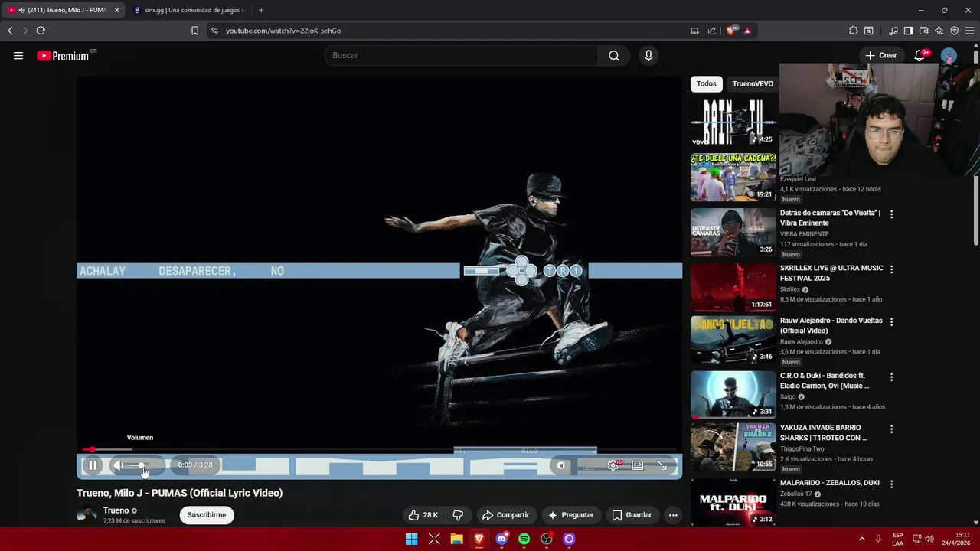Save video with the Guardar button
980x551 pixels.
[632, 515]
